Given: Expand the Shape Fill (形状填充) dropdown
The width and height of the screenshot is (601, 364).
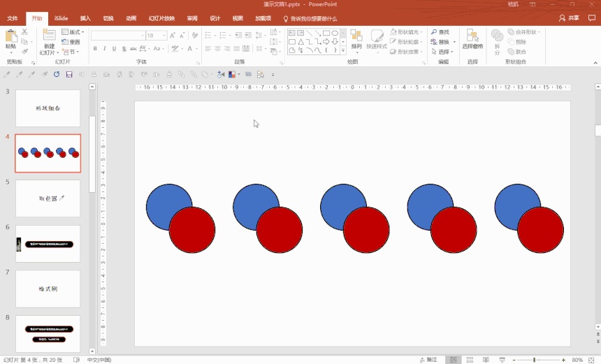Looking at the screenshot, I should tap(408, 32).
